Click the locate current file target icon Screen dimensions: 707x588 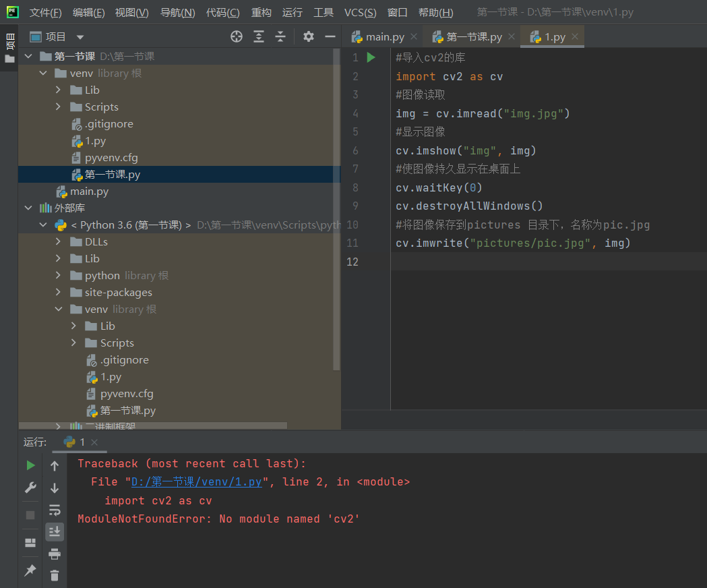point(237,36)
